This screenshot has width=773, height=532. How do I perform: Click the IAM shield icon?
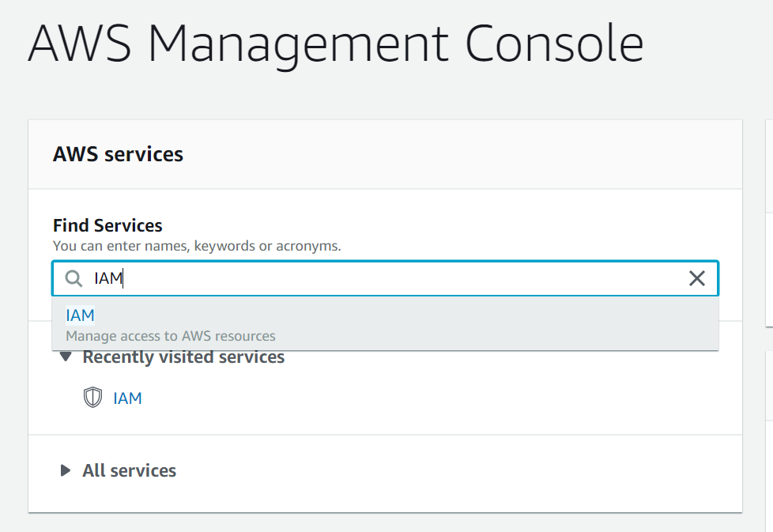(92, 398)
